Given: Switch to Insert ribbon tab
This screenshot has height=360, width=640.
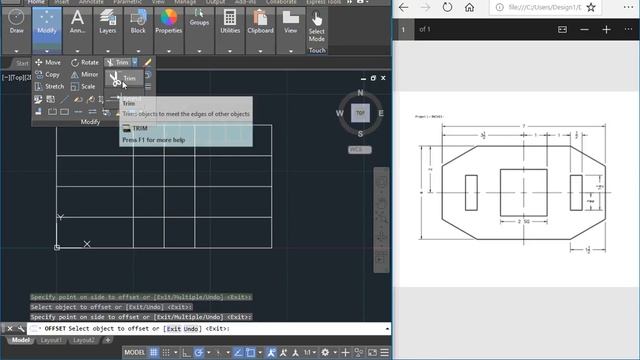Looking at the screenshot, I should pos(61,2).
